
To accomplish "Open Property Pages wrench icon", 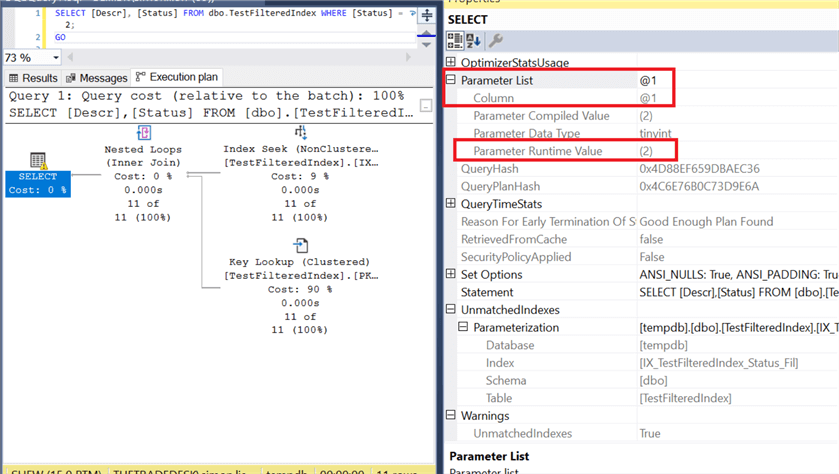I will (495, 41).
